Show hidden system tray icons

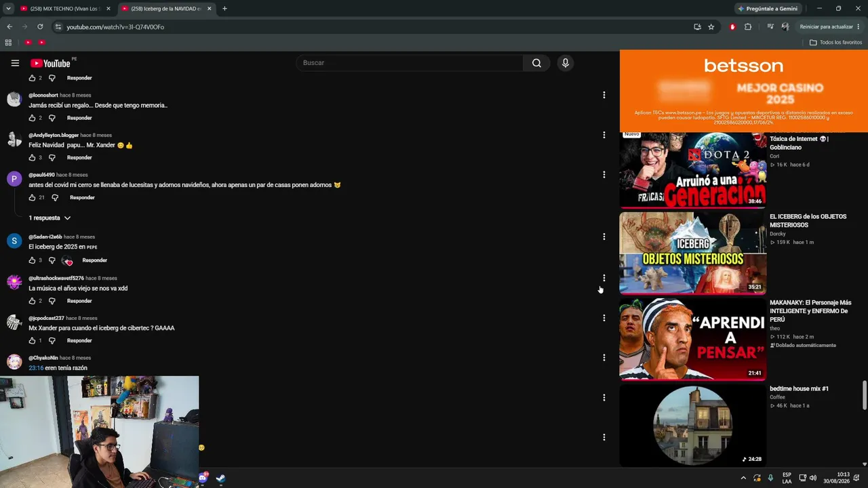[x=743, y=479]
